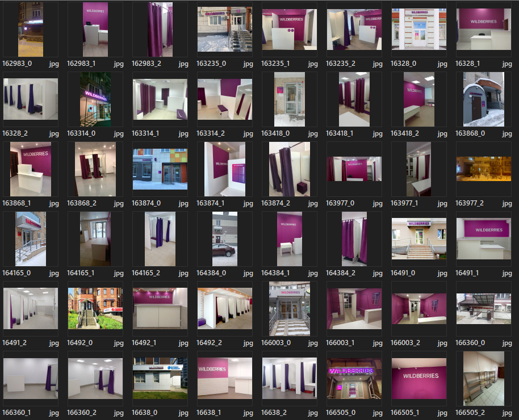Choose the 164165_1 image

pyautogui.click(x=95, y=239)
